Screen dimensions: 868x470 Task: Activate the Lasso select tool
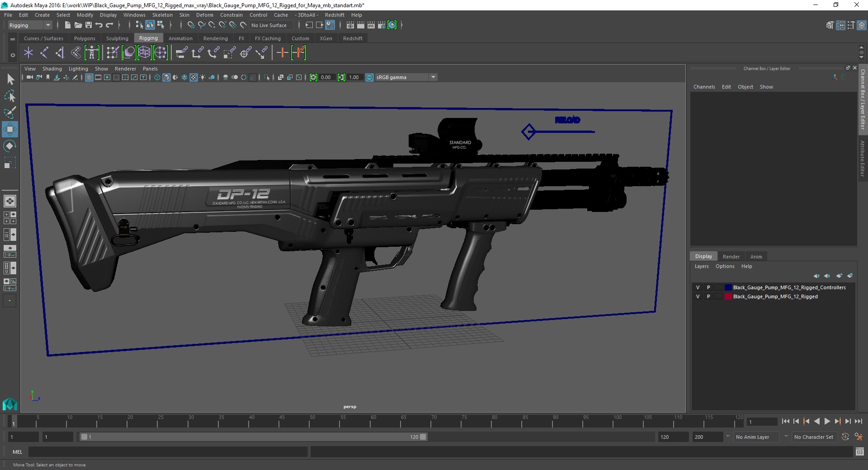pos(10,96)
